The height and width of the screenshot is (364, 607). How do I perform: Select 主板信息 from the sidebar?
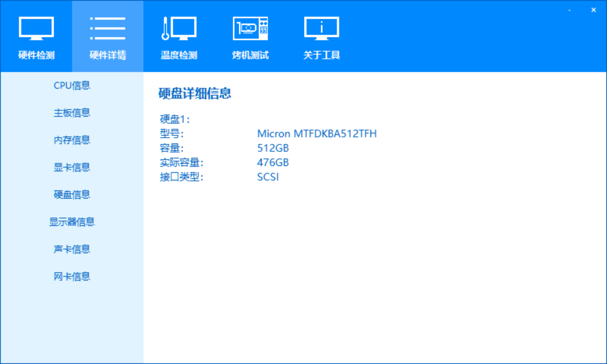[72, 113]
